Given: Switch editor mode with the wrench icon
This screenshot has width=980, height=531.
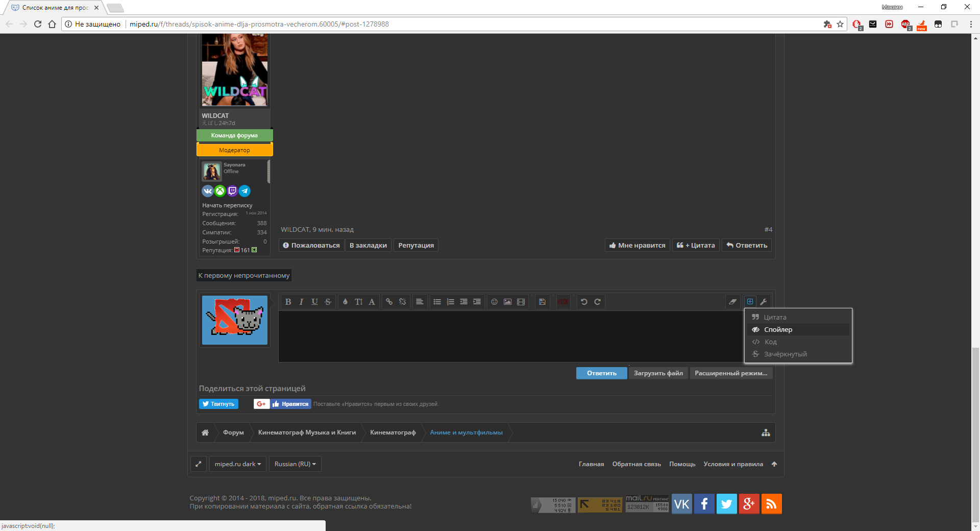Looking at the screenshot, I should point(763,302).
